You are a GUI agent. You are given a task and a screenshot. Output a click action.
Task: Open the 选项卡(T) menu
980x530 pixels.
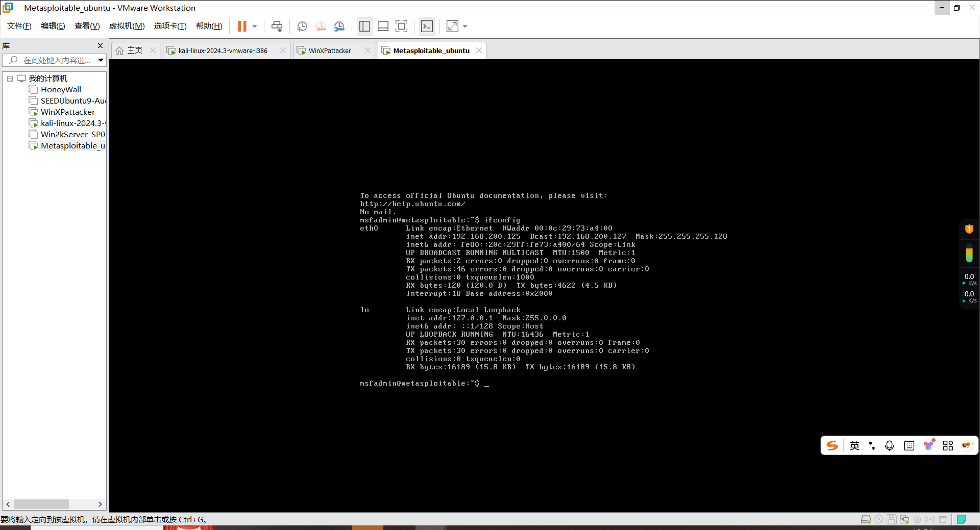coord(170,26)
